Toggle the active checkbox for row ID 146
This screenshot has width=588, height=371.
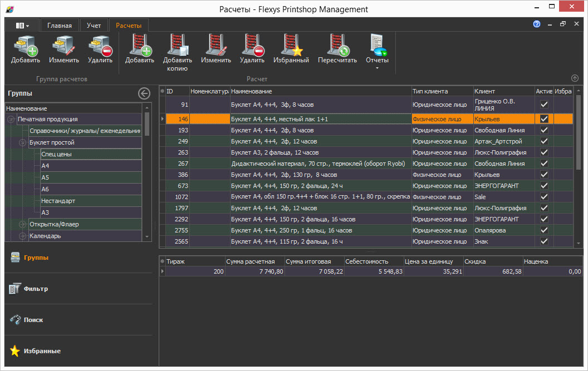(544, 119)
